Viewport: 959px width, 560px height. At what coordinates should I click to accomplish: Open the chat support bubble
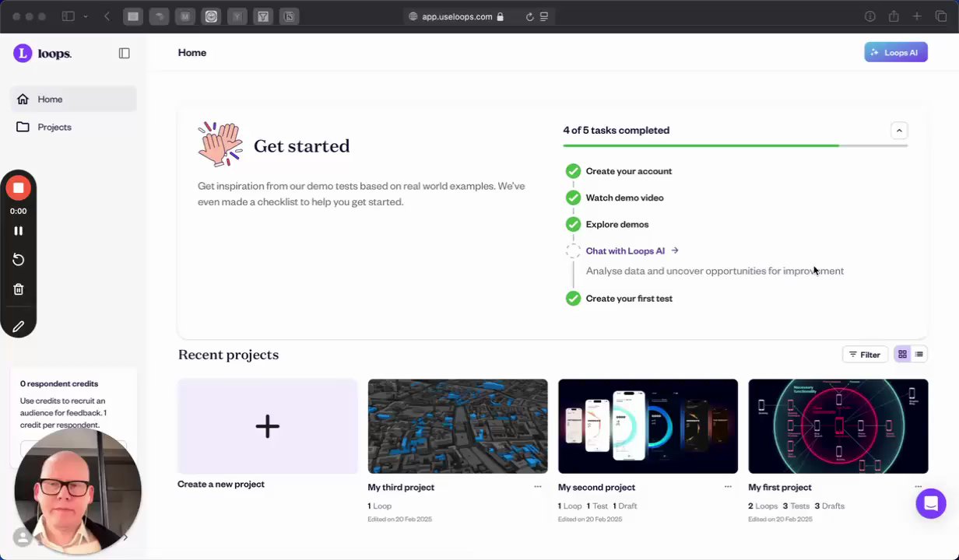930,503
